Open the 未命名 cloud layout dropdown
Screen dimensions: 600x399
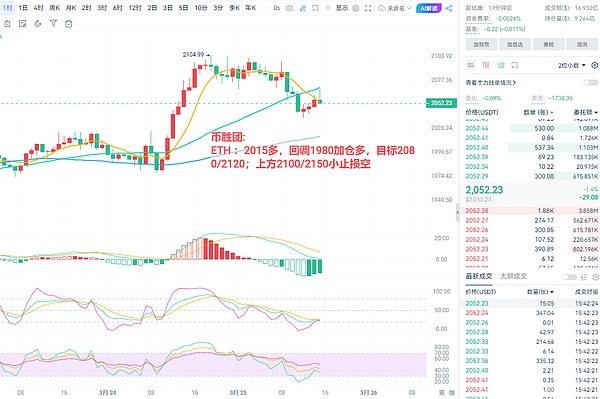(395, 8)
